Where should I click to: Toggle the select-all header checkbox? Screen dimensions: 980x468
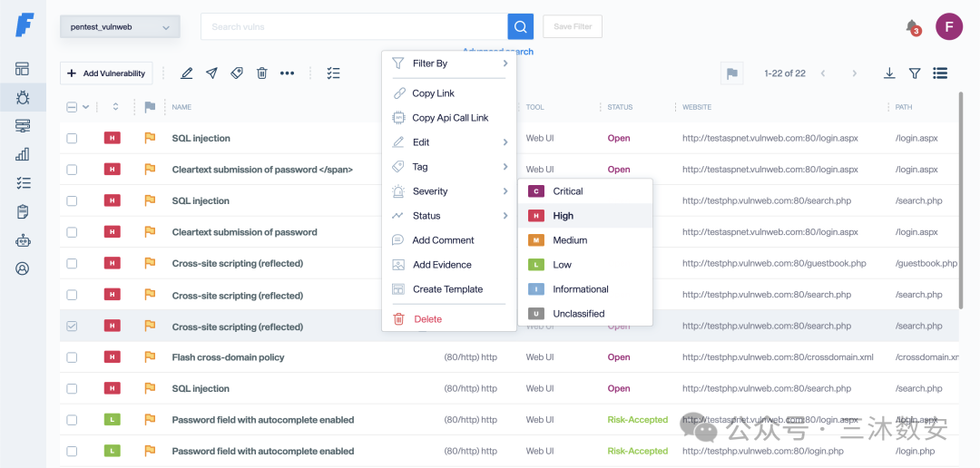(72, 107)
